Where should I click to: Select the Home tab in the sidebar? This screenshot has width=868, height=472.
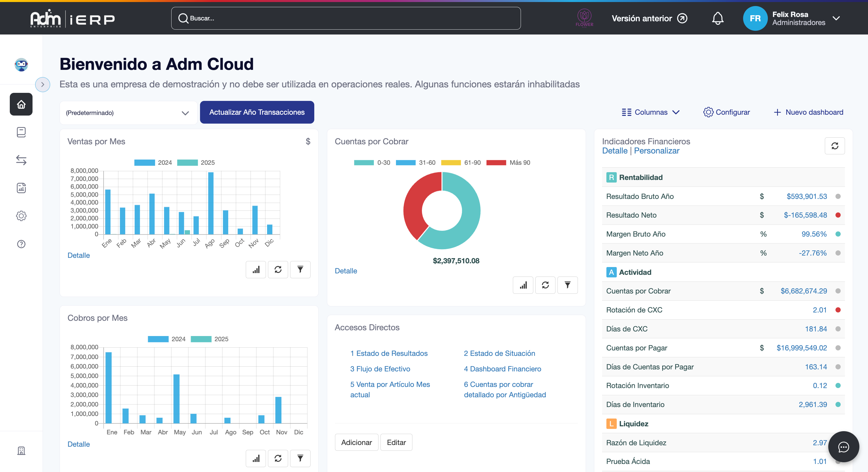[x=21, y=104]
